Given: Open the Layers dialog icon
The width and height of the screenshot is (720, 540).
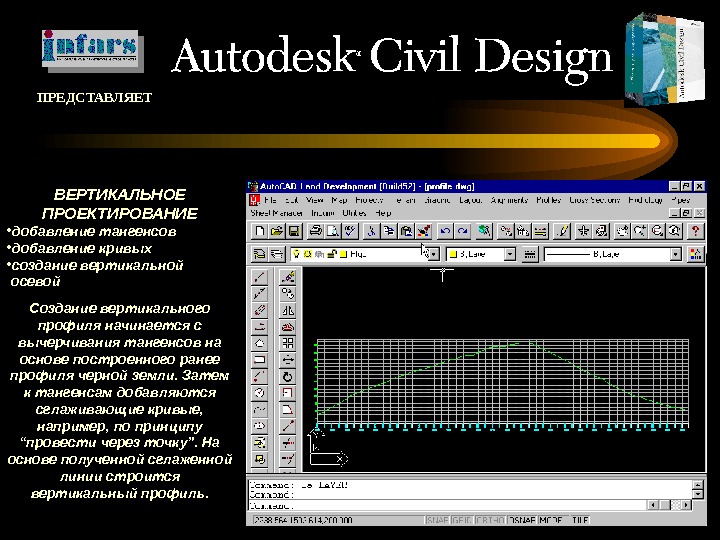Looking at the screenshot, I should (276, 254).
